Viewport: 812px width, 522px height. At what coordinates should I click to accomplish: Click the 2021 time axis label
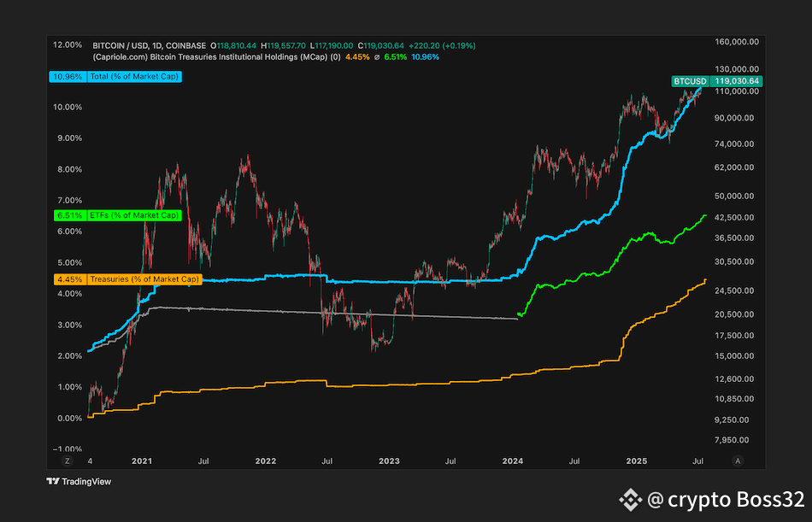pos(142,460)
